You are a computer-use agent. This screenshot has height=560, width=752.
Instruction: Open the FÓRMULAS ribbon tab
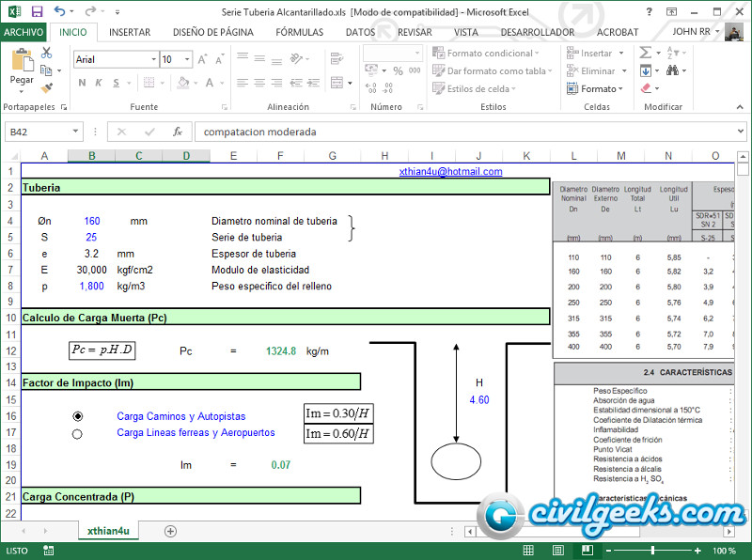pyautogui.click(x=299, y=31)
